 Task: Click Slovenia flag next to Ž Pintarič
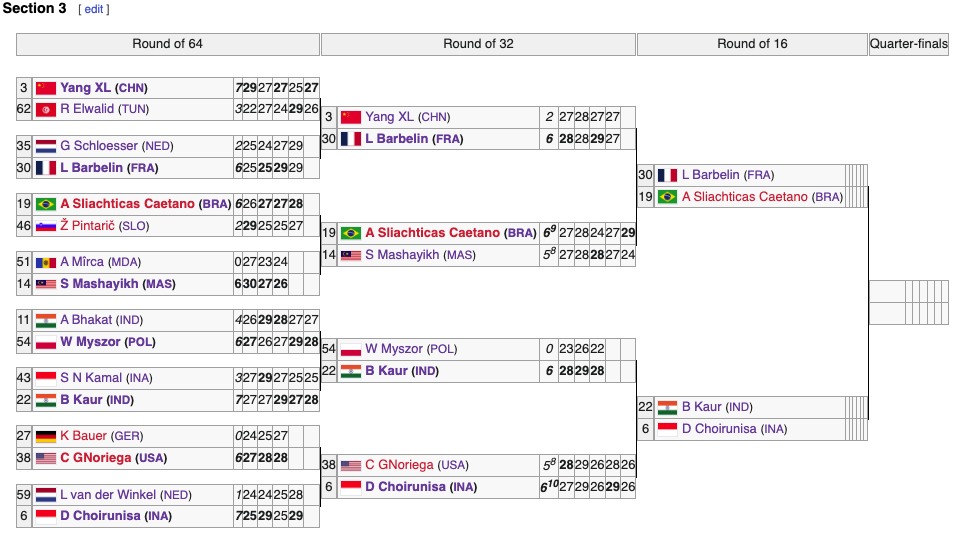(x=46, y=226)
